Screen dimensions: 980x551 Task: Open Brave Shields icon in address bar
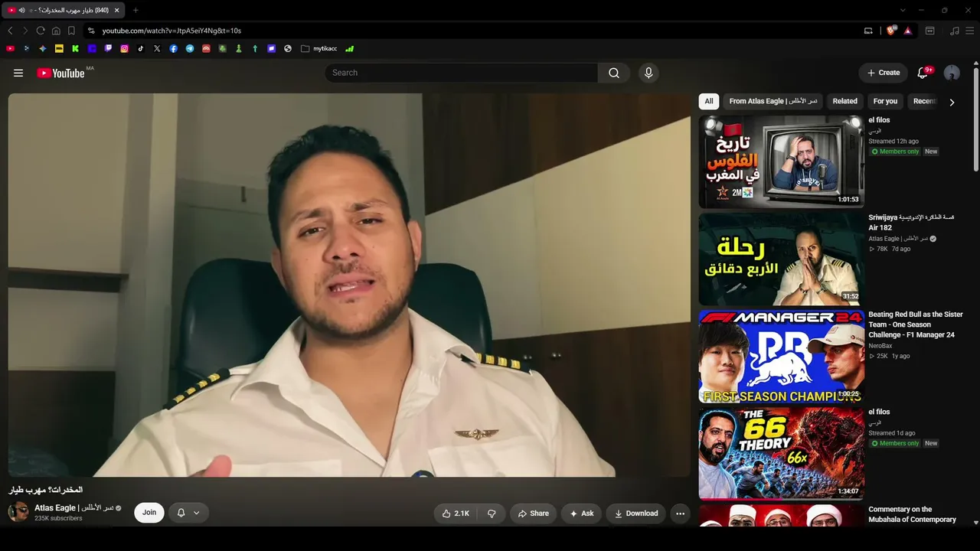891,31
